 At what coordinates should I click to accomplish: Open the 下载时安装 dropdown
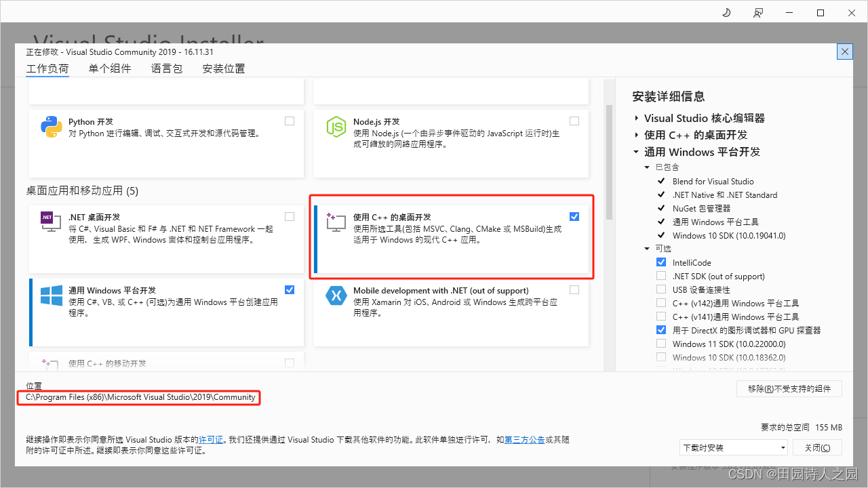pyautogui.click(x=734, y=447)
